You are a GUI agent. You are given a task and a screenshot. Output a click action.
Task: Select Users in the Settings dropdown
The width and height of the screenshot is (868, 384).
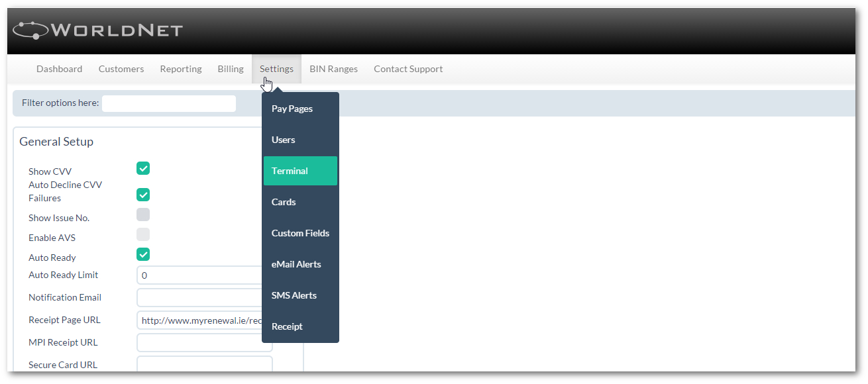(300, 140)
